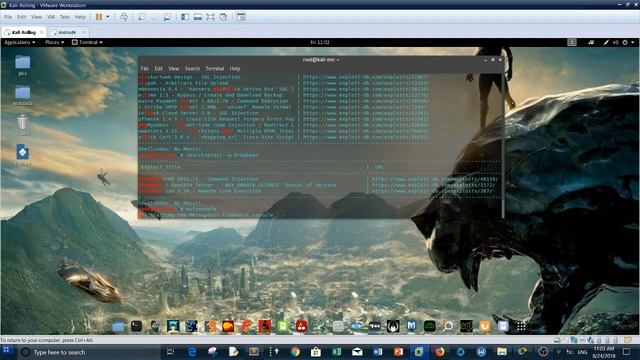Open the VMware File menu

8,17
